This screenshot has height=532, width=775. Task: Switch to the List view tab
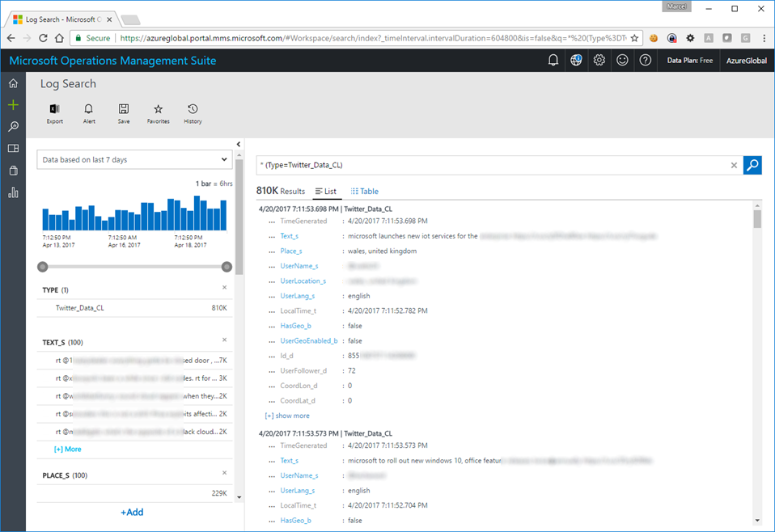pos(326,191)
